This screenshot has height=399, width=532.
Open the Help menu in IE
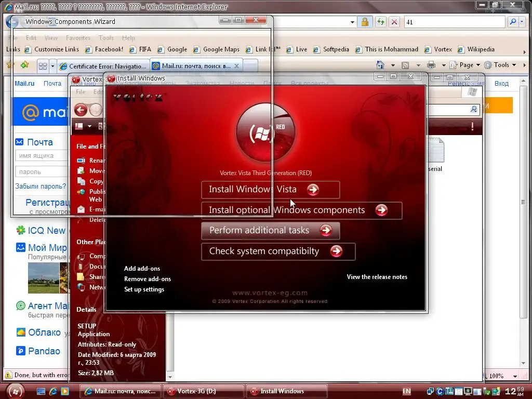pos(128,37)
